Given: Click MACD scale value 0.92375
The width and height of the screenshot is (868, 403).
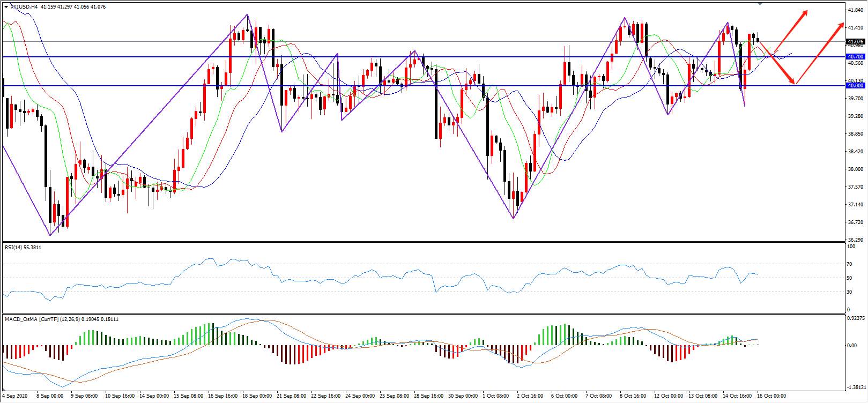Looking at the screenshot, I should (x=857, y=318).
